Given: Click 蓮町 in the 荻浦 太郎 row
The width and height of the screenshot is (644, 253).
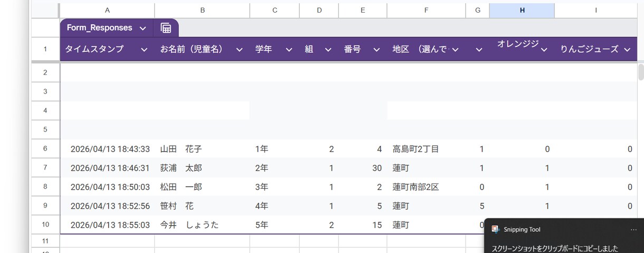Looking at the screenshot, I should click(x=401, y=168).
